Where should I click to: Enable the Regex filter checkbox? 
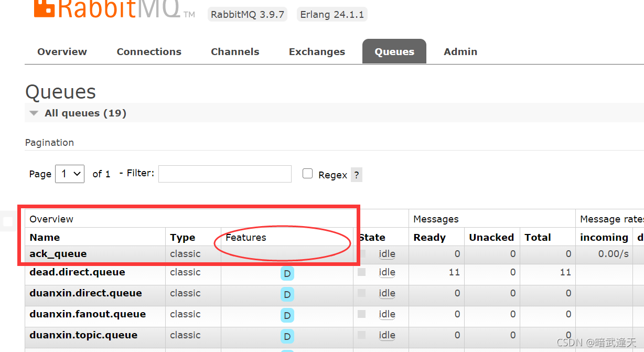(308, 174)
